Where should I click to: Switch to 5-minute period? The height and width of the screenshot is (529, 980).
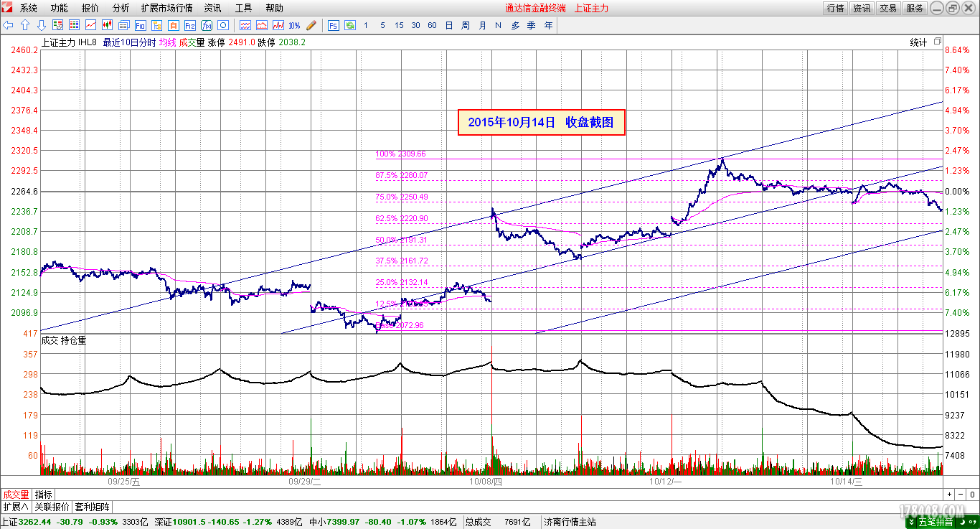pyautogui.click(x=382, y=25)
